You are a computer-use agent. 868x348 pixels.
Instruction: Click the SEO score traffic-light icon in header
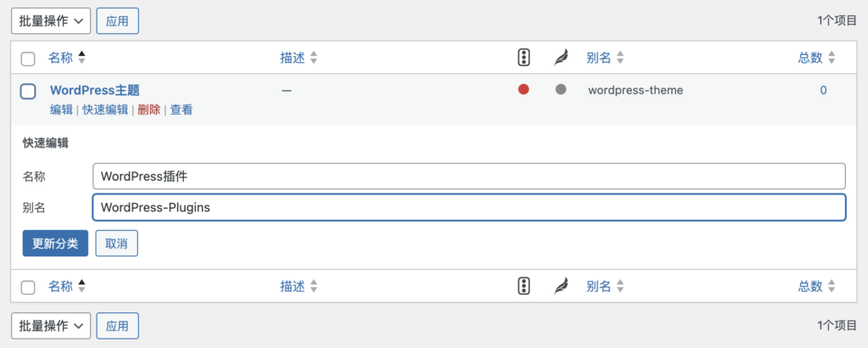pyautogui.click(x=524, y=58)
